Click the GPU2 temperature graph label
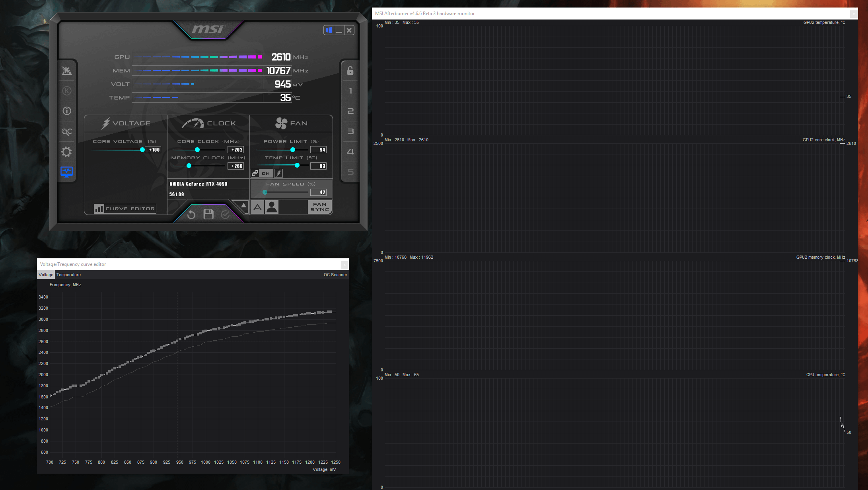The image size is (868, 490). [824, 22]
